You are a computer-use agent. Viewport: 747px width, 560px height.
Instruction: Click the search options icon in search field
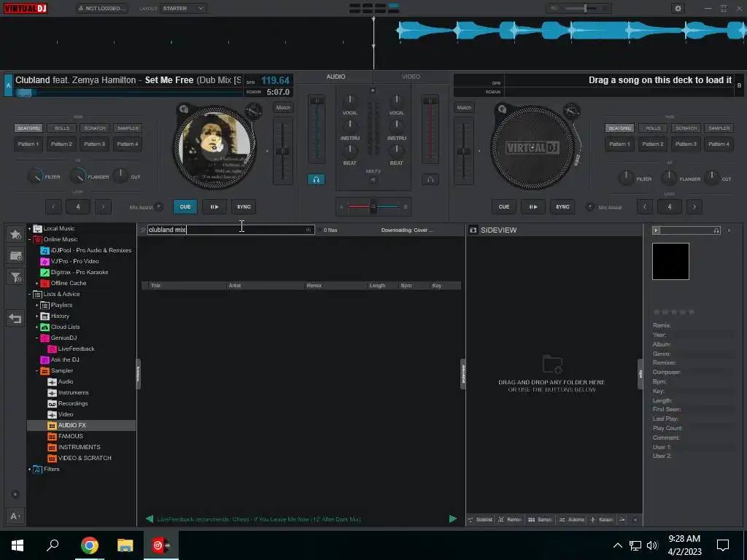[x=309, y=230]
